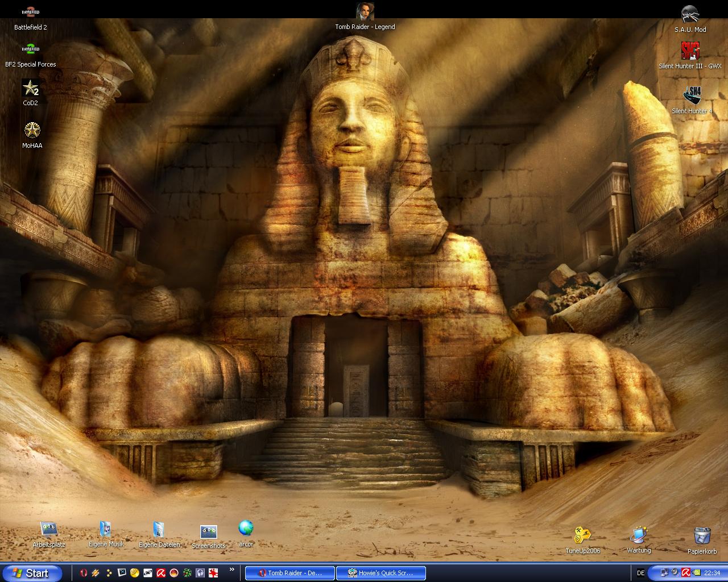
Task: Launch BF2 Special Forces shortcut
Action: click(x=31, y=50)
